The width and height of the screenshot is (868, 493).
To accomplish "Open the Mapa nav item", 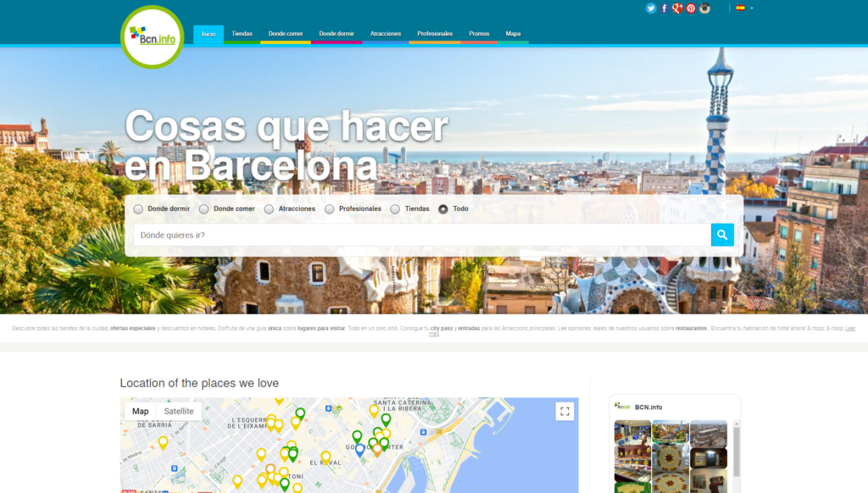I will (x=513, y=34).
